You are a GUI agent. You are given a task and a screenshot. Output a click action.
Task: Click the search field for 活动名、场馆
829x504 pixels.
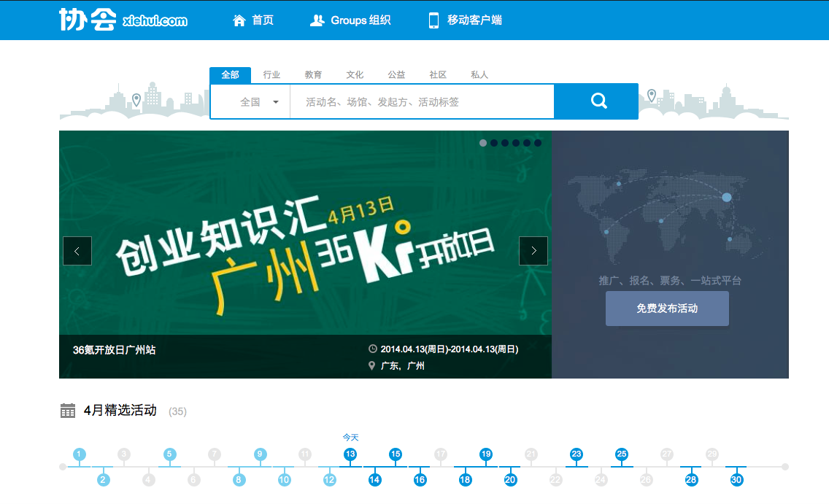pyautogui.click(x=422, y=102)
